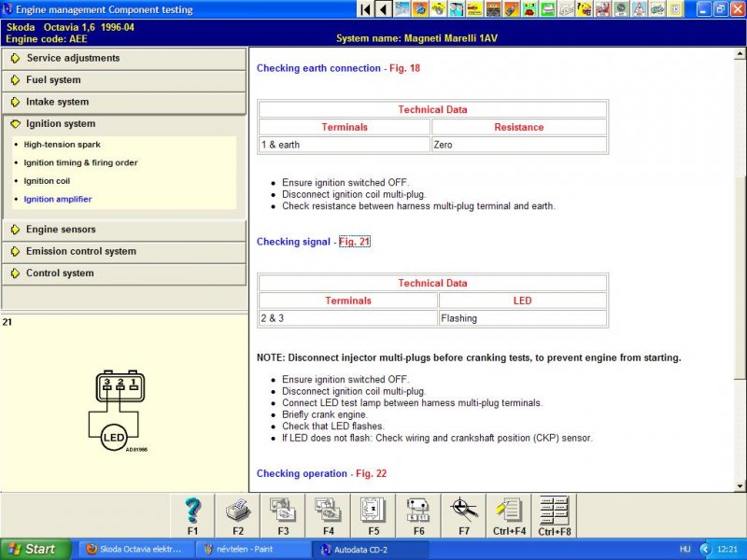This screenshot has height=560, width=747.
Task: Click the 'System name: Magneti Marelli 1AV' text
Action: (416, 38)
